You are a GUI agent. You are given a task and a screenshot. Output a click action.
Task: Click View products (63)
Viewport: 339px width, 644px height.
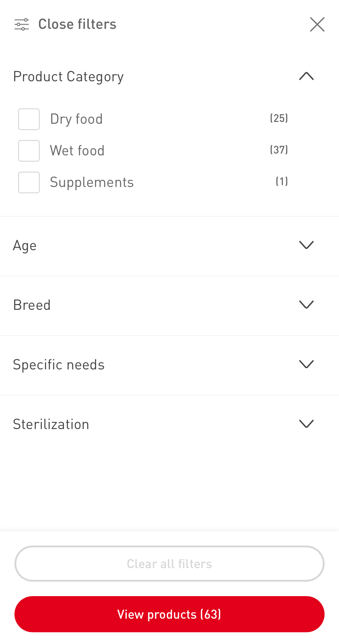(x=169, y=614)
